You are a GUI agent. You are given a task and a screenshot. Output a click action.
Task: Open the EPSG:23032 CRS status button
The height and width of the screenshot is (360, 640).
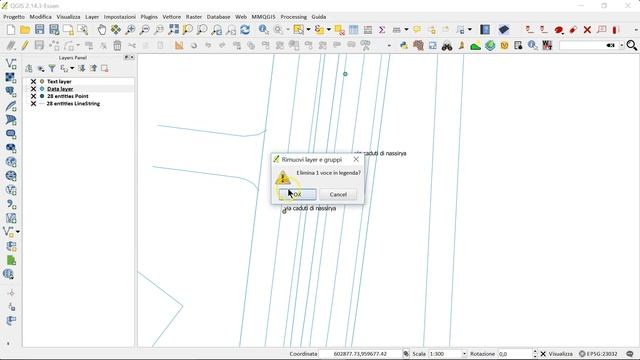pos(598,354)
